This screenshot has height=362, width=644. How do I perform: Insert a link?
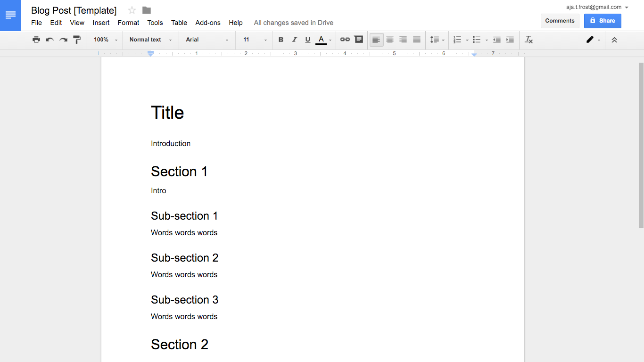pos(345,40)
